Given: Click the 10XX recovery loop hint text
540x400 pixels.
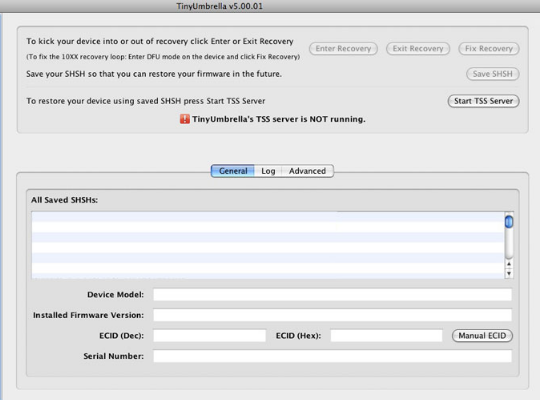Looking at the screenshot, I should [x=163, y=57].
